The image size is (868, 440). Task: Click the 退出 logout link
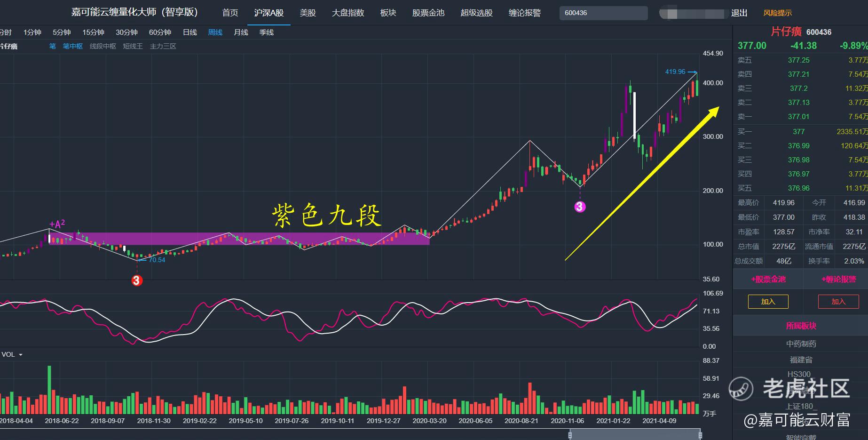pyautogui.click(x=739, y=13)
